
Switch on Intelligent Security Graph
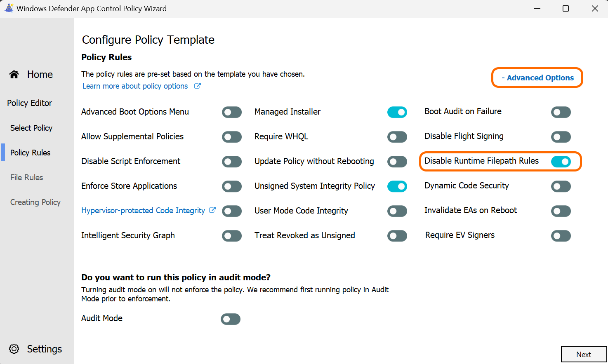tap(231, 236)
